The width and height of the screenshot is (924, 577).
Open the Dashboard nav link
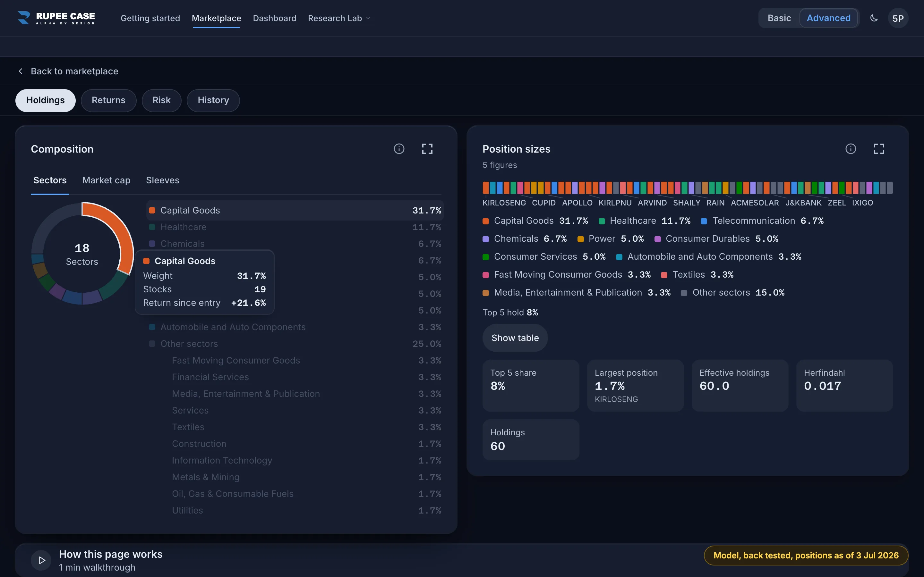pos(275,18)
